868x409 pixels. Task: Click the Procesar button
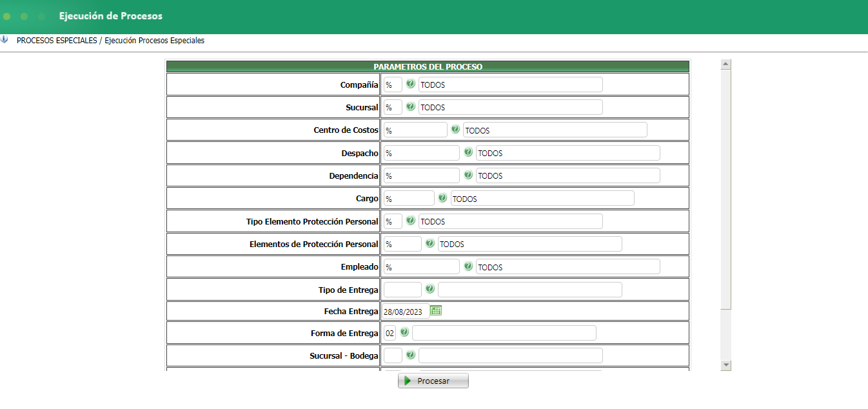pyautogui.click(x=433, y=381)
